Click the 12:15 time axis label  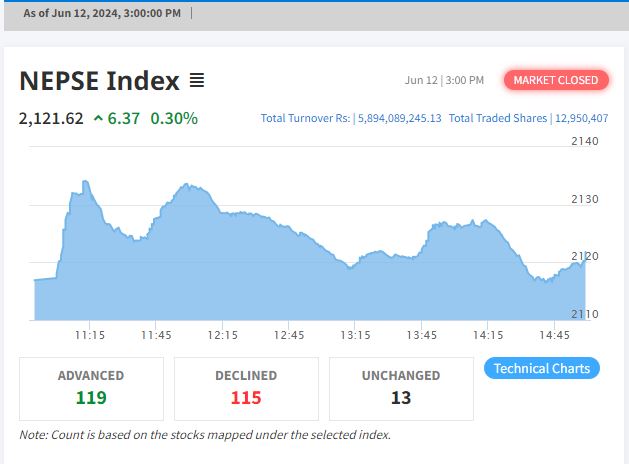(x=222, y=335)
